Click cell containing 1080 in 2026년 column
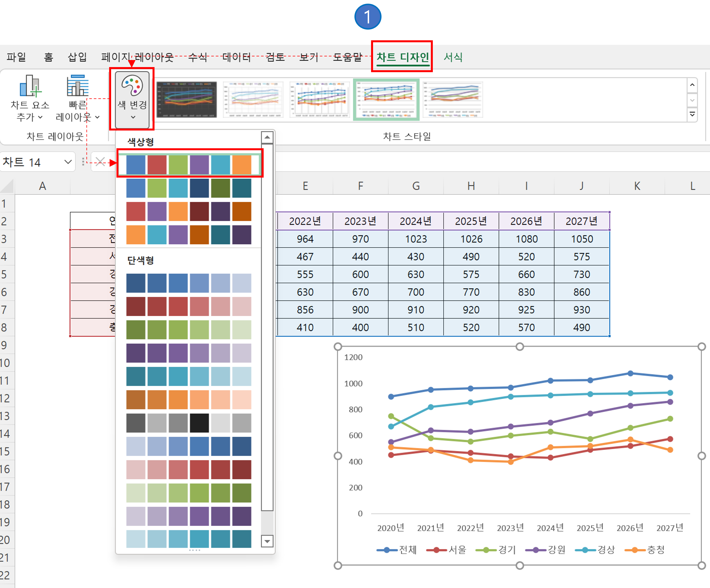The image size is (710, 588). point(526,239)
